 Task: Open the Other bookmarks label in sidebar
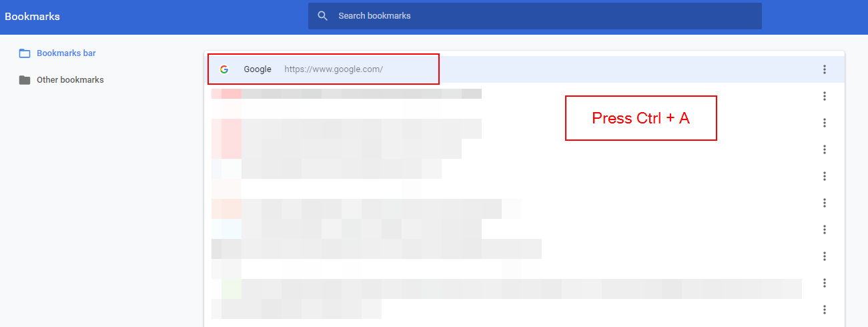(x=70, y=80)
